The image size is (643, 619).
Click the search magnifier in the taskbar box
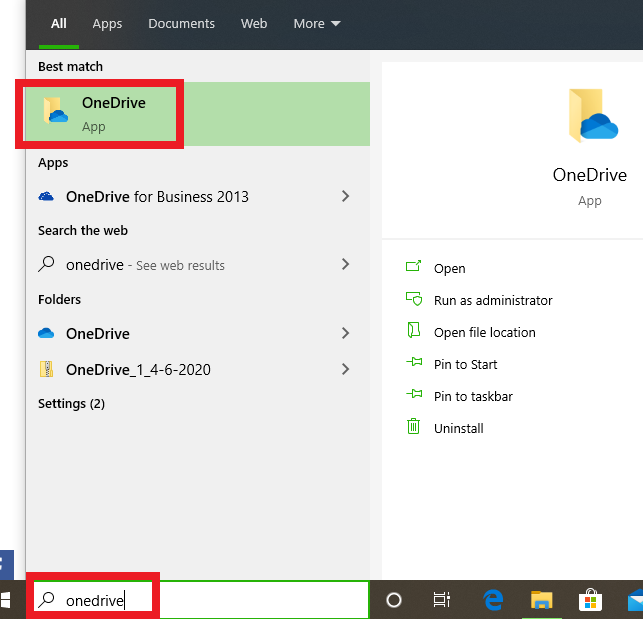click(46, 600)
